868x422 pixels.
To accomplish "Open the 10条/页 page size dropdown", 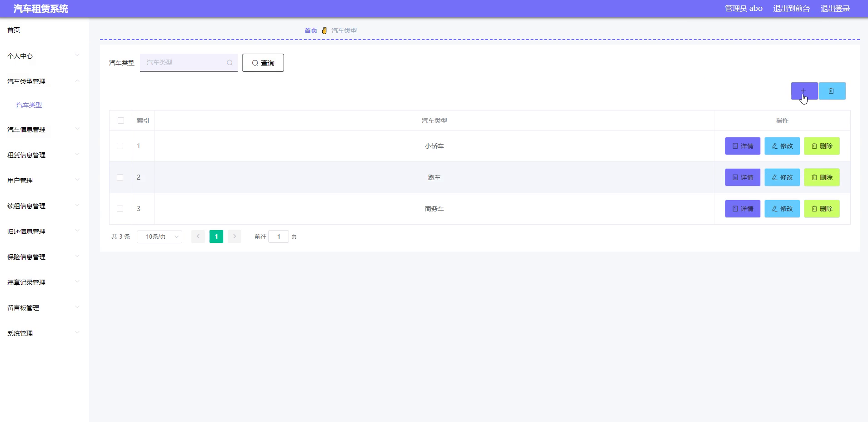I will pos(160,236).
